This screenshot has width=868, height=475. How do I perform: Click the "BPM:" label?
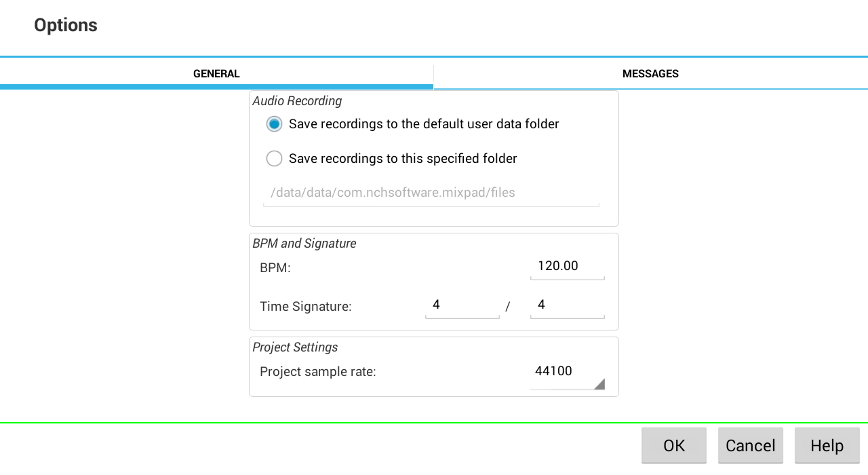tap(275, 268)
